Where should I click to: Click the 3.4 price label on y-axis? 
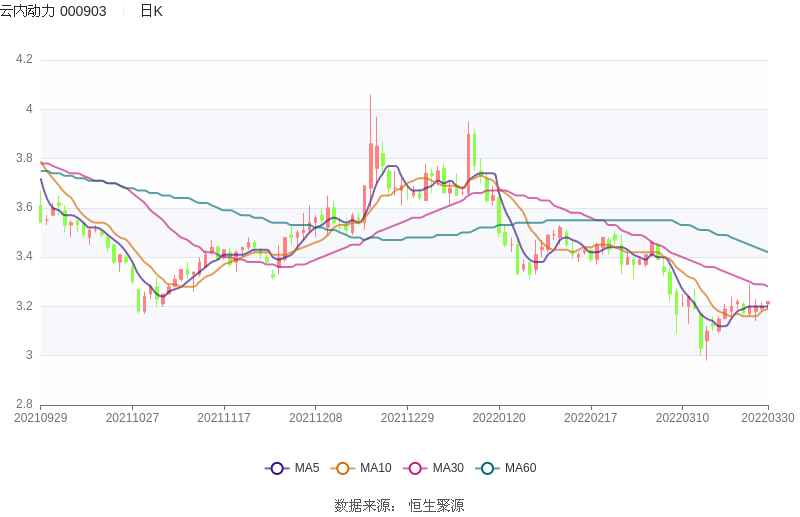click(x=24, y=257)
